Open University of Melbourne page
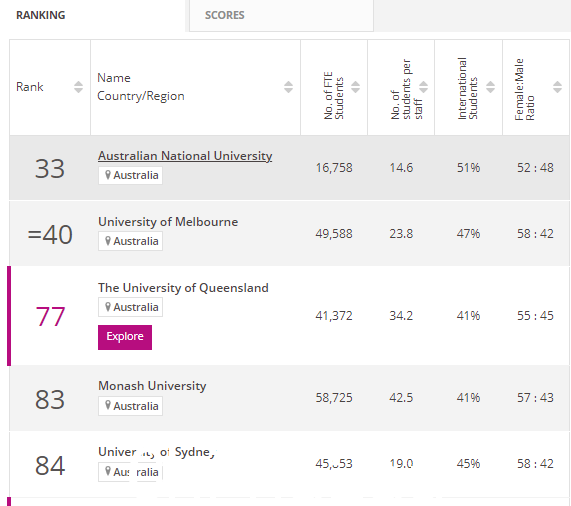 [168, 222]
